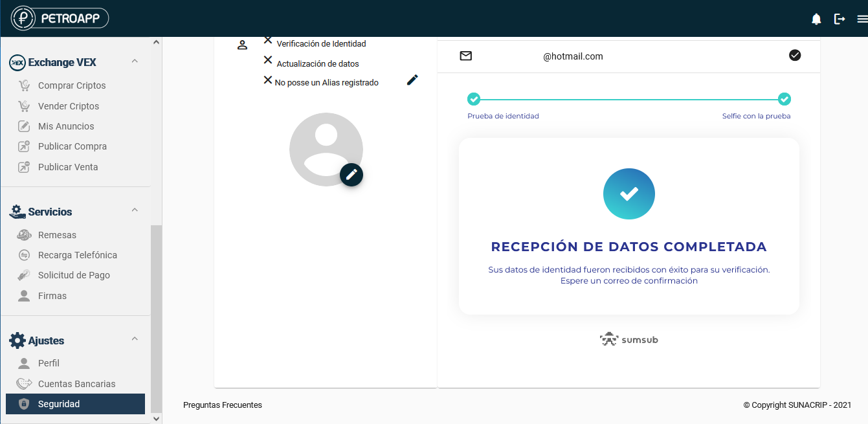The image size is (868, 424).
Task: Collapse the Exchange VEX section
Action: coord(135,61)
